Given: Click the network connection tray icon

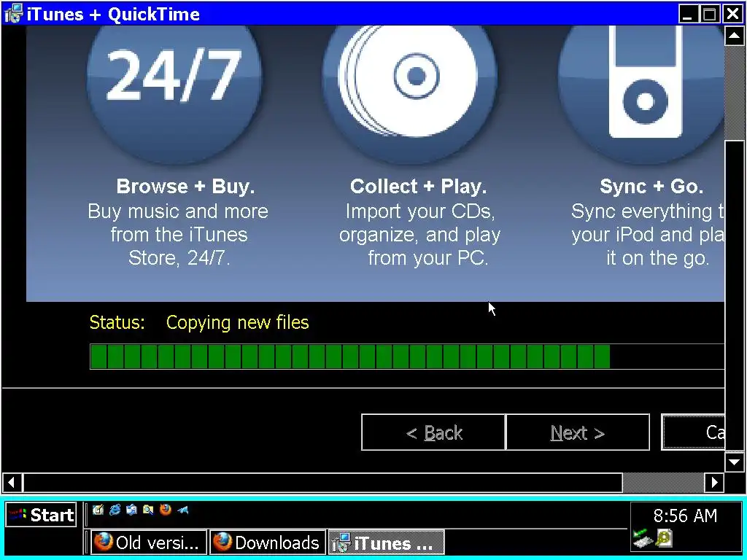Looking at the screenshot, I should tap(642, 538).
